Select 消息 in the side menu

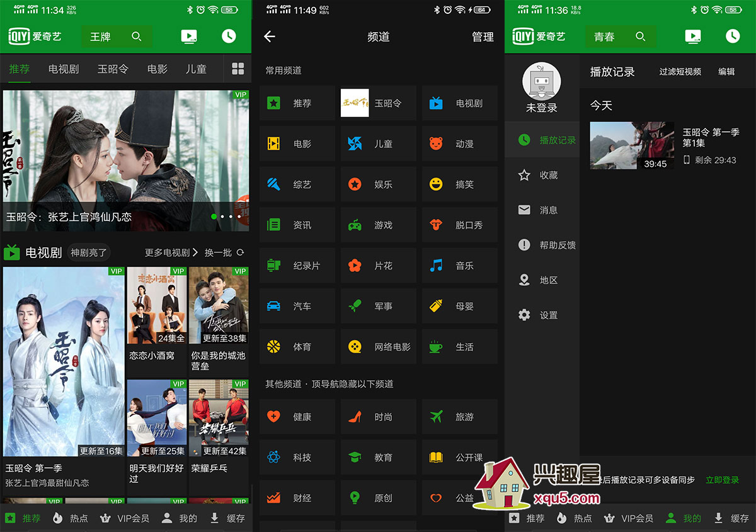(542, 210)
